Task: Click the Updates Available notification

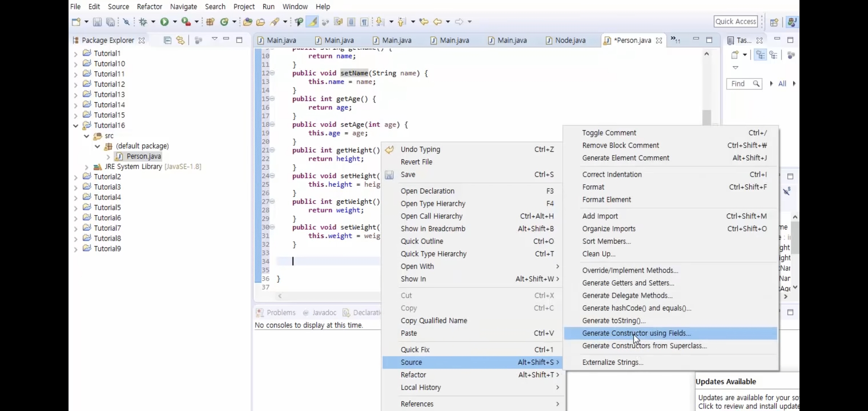Action: tap(747, 392)
